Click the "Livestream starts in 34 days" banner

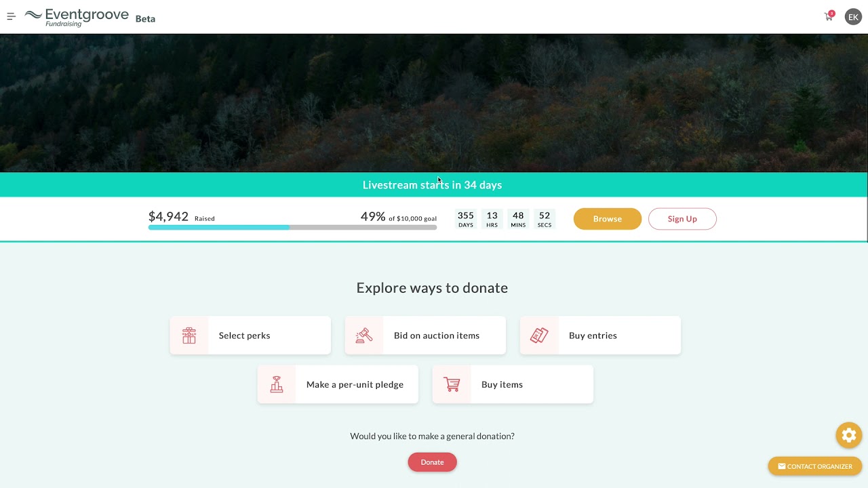[433, 185]
